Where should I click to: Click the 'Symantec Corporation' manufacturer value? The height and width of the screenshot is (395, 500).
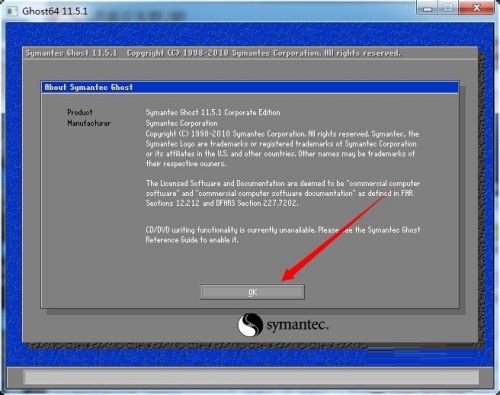click(x=182, y=123)
